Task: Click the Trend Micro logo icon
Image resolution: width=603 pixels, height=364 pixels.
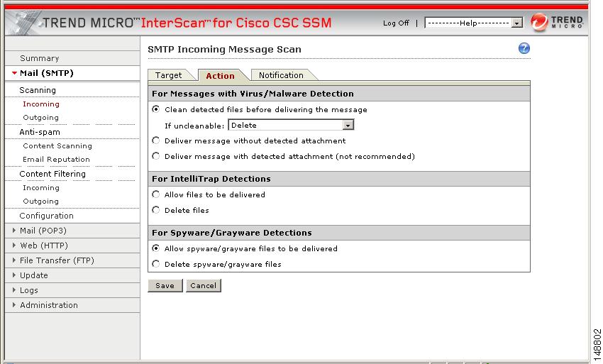Action: point(538,22)
